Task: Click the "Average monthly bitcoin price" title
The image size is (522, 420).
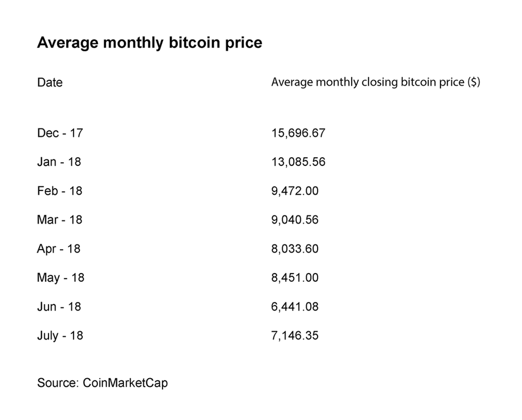Action: (x=150, y=43)
